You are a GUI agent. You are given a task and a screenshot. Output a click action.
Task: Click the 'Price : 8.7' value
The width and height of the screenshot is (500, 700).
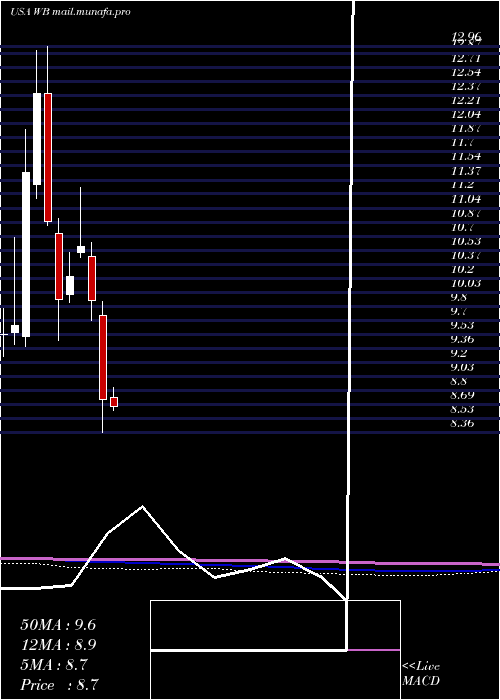59,685
